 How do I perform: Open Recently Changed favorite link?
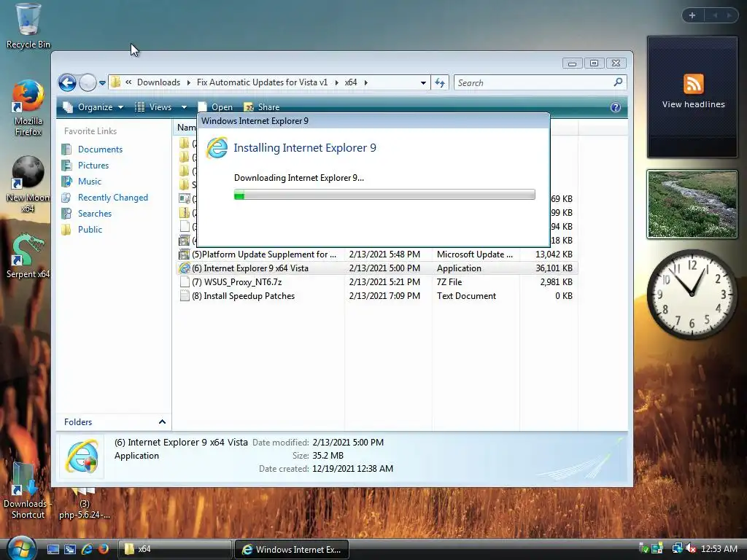(x=113, y=197)
